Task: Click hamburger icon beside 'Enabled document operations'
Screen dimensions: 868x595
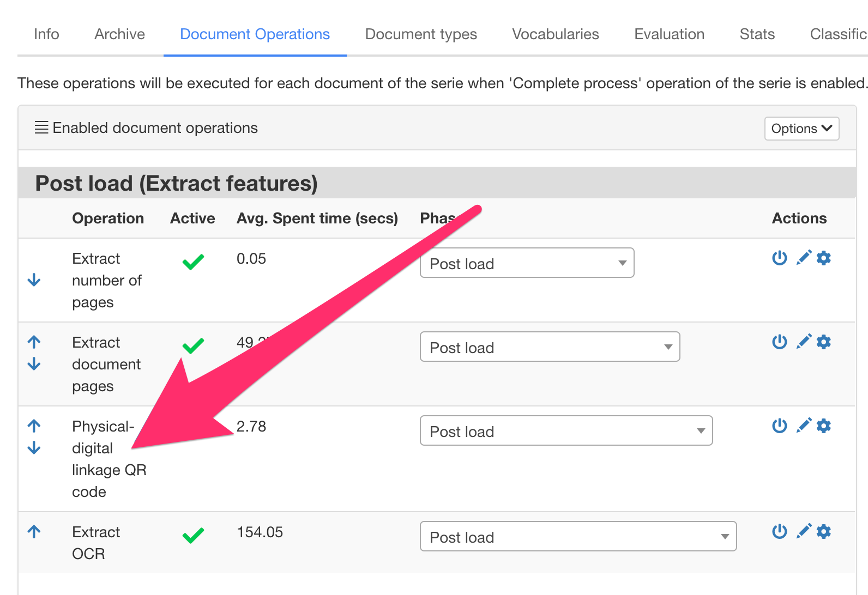Action: 41,128
